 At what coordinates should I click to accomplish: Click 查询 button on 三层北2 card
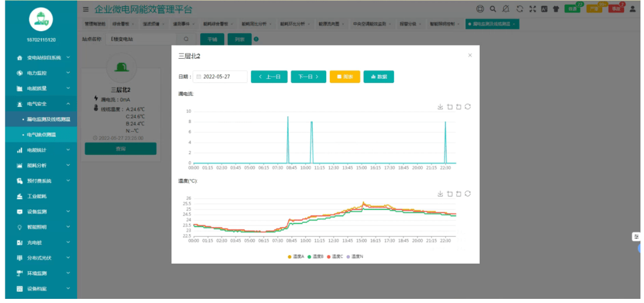(121, 149)
